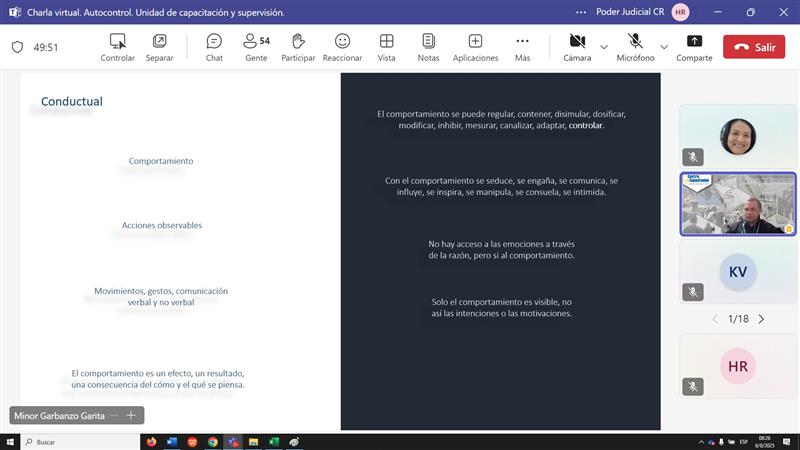Leave the meeting with Salir
Screen dimensions: 800x450
pyautogui.click(x=754, y=47)
